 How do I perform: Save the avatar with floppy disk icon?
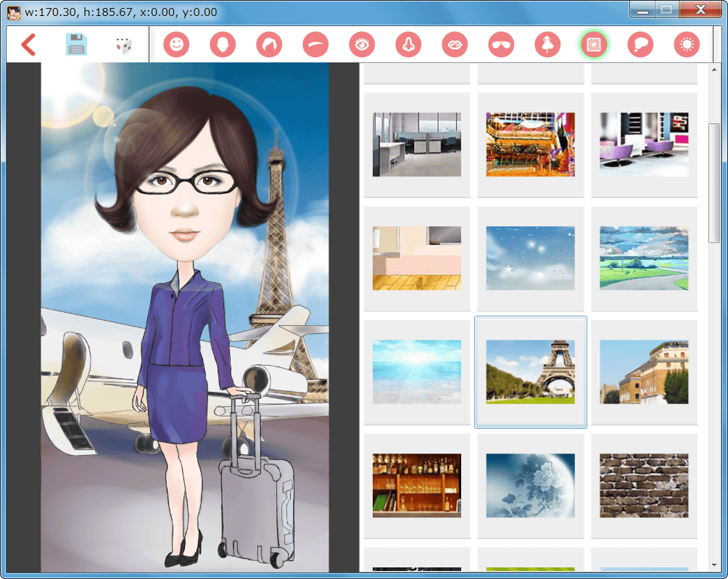[76, 44]
